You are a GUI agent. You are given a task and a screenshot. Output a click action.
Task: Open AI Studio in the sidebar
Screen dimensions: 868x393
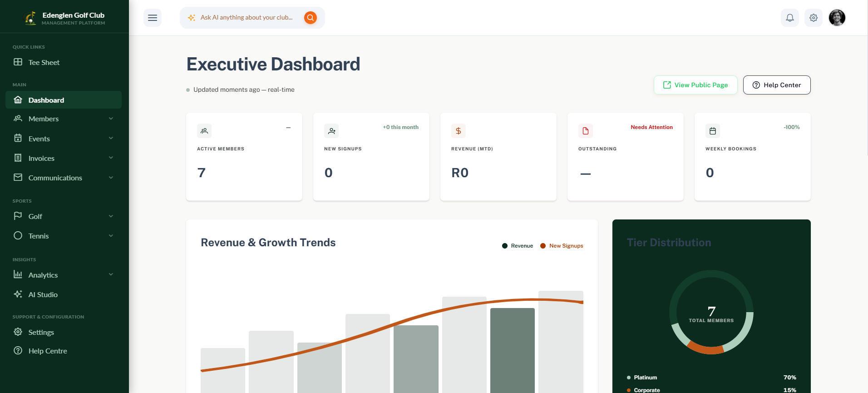pyautogui.click(x=64, y=294)
